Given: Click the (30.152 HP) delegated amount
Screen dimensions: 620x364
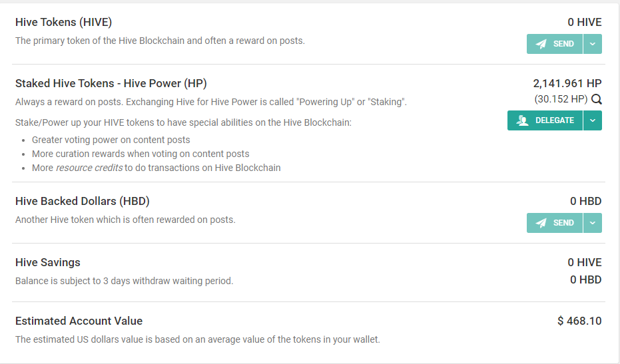Looking at the screenshot, I should coord(561,98).
